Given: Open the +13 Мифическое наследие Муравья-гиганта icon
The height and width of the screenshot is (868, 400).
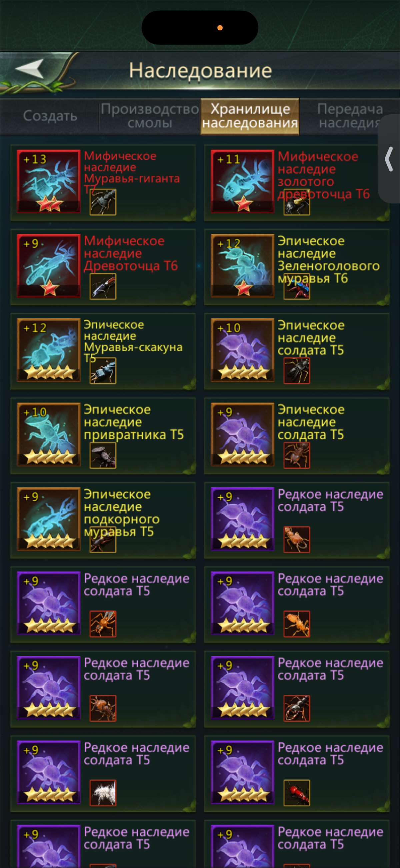Looking at the screenshot, I should tap(49, 181).
